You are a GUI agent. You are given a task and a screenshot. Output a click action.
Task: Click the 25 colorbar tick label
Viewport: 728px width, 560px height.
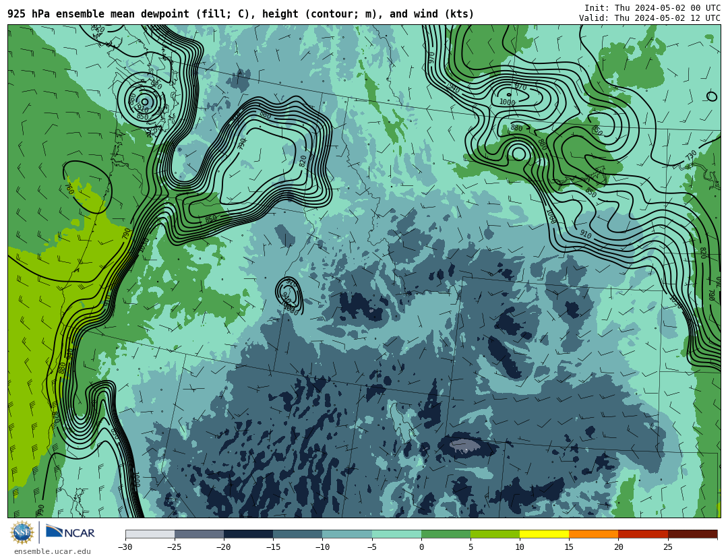(667, 547)
